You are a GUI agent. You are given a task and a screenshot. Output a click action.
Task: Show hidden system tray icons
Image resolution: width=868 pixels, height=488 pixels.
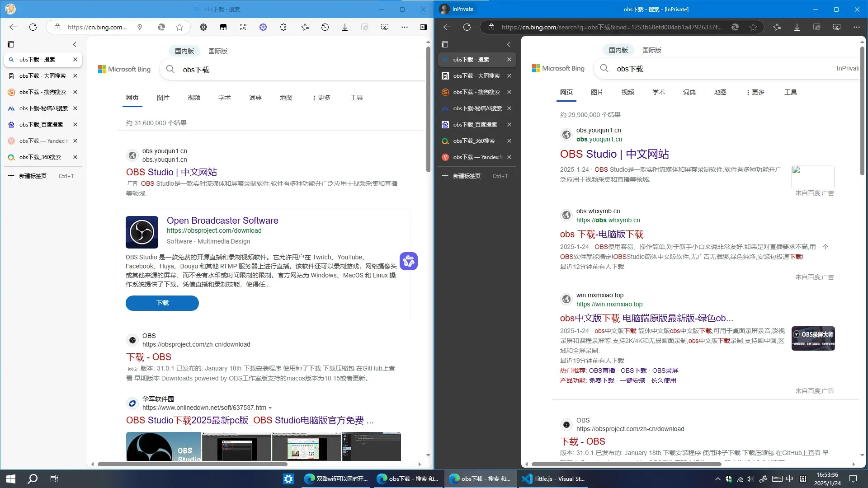[717, 479]
